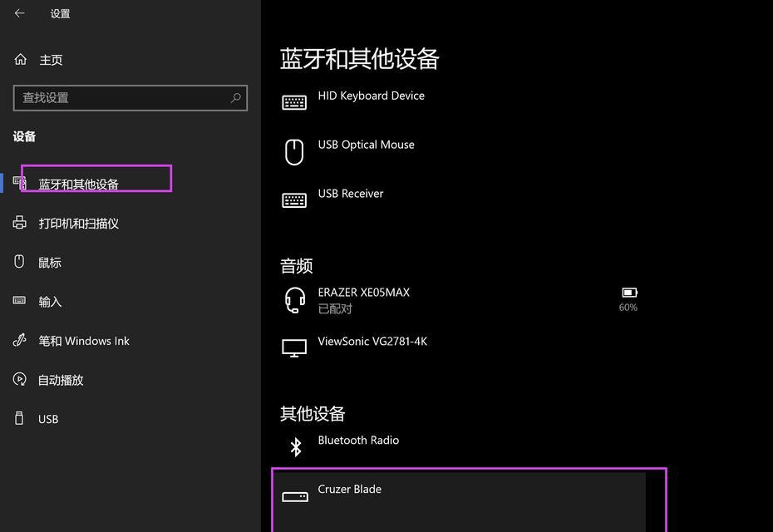Click the USB drive icon in sidebar

point(19,418)
